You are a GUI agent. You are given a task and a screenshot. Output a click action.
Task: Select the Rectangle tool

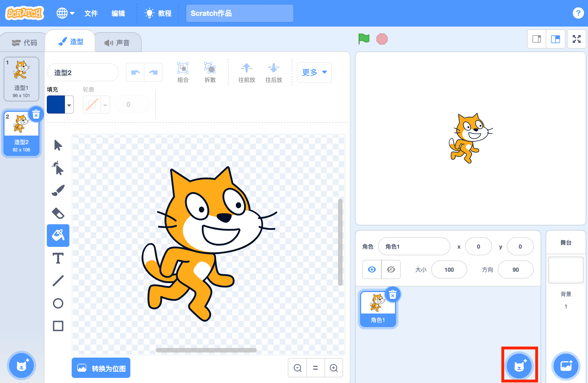pos(58,326)
